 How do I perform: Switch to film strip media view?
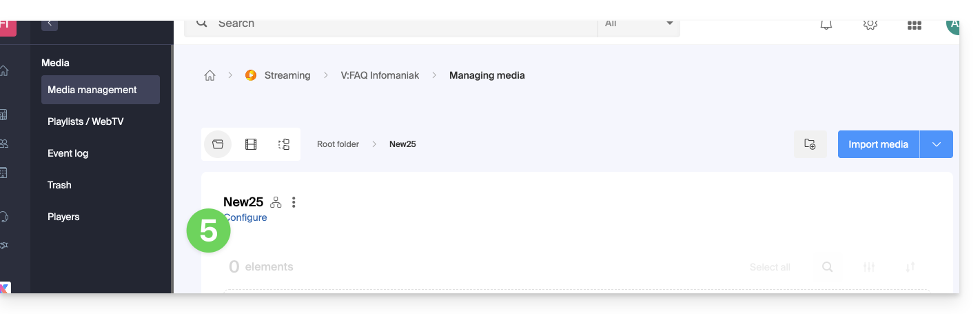click(x=251, y=144)
